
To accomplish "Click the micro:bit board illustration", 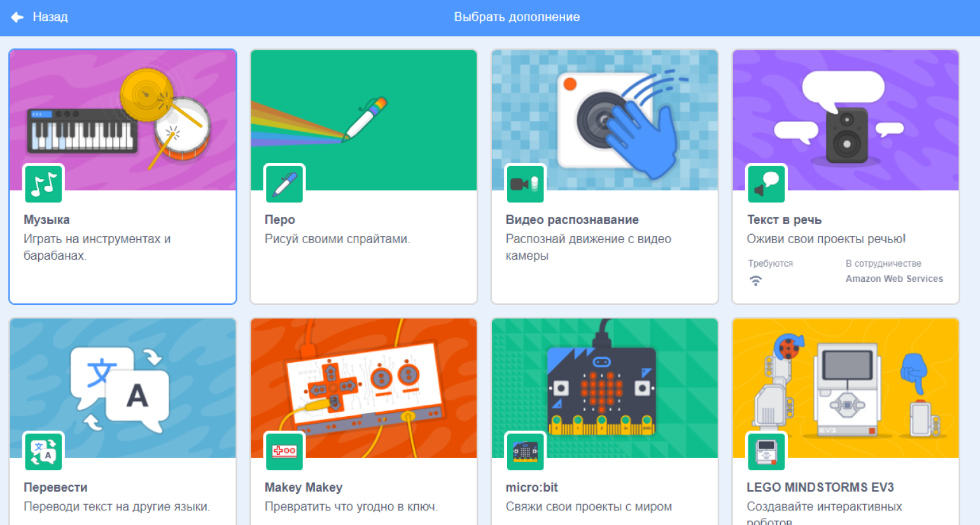I will pos(601,388).
